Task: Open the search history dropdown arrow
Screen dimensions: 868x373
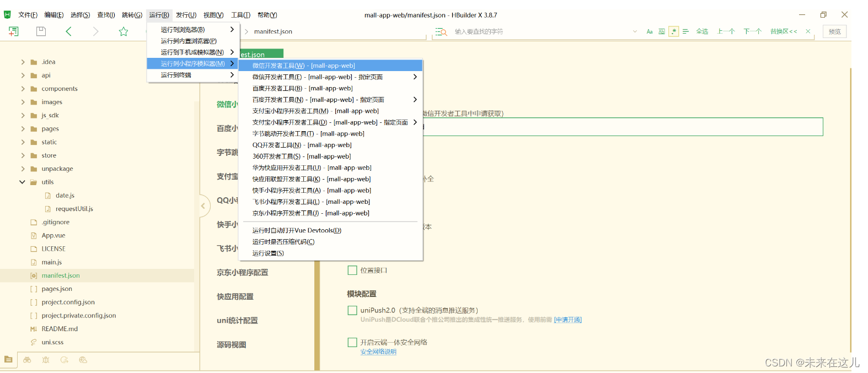Action: [635, 31]
